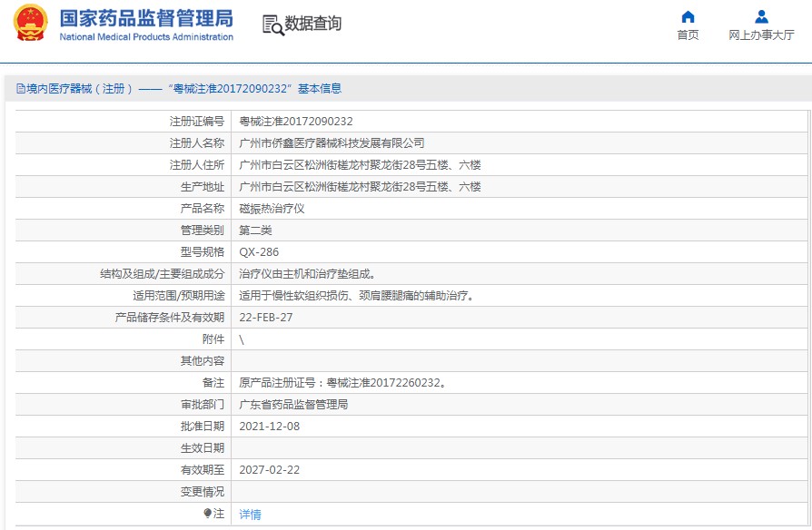Image resolution: width=812 pixels, height=530 pixels.
Task: Click the 网上办事大厅 person icon
Action: click(x=761, y=16)
